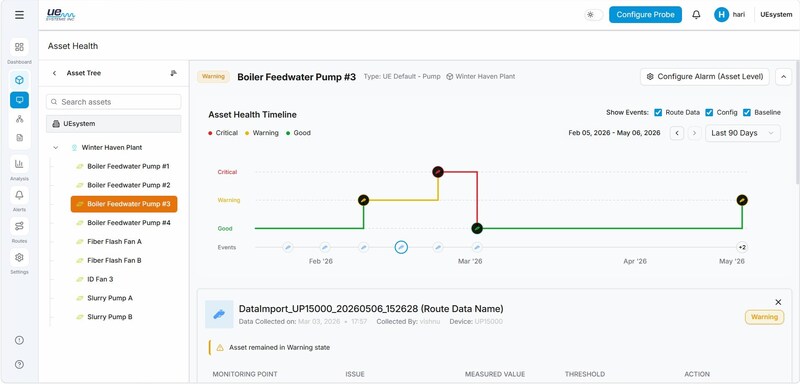Click Configure Alarm (Asset Level) button
Viewport: 800px width, 384px height.
tap(705, 76)
